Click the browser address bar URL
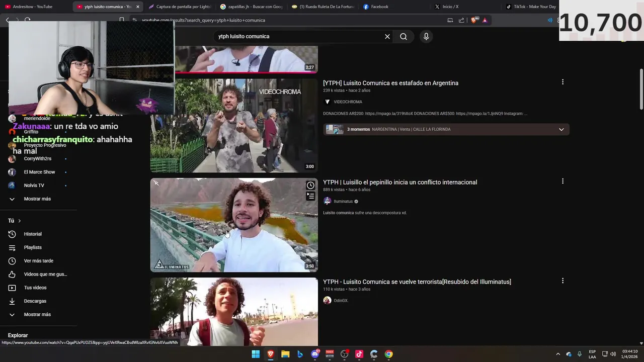The image size is (644, 362). tap(203, 20)
